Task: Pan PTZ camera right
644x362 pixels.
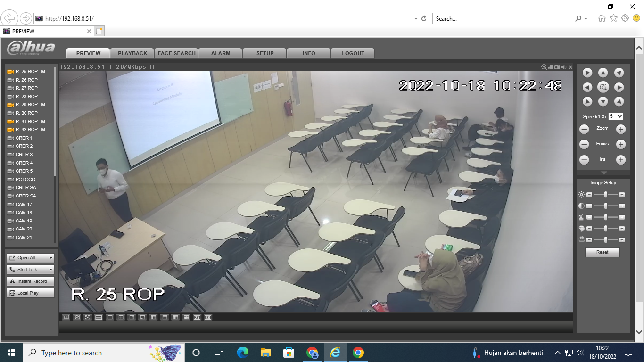Action: click(619, 87)
